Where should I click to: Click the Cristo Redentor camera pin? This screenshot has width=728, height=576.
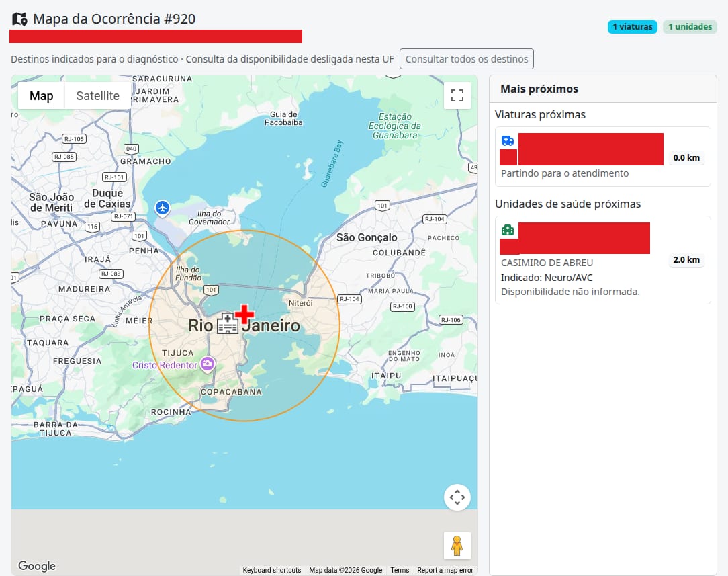pos(208,364)
